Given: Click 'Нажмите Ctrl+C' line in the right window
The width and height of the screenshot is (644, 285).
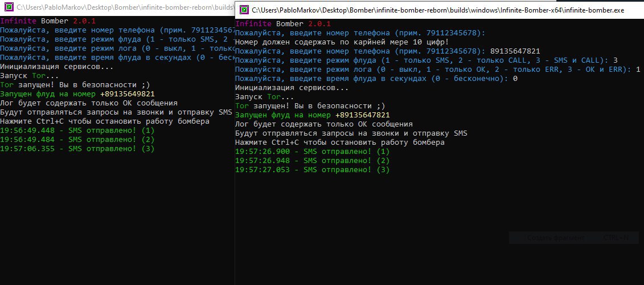Looking at the screenshot, I should click(340, 142).
